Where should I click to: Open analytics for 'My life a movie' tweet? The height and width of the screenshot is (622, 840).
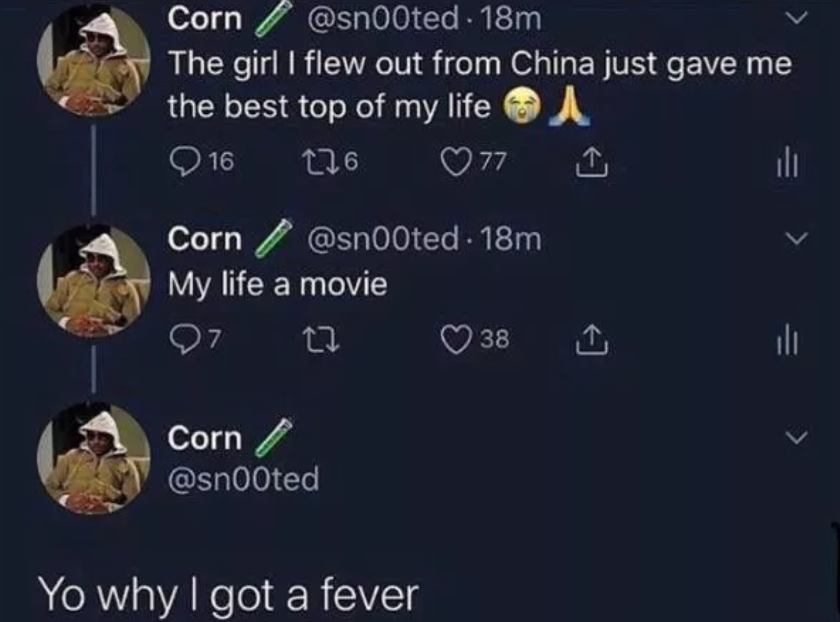pos(787,341)
